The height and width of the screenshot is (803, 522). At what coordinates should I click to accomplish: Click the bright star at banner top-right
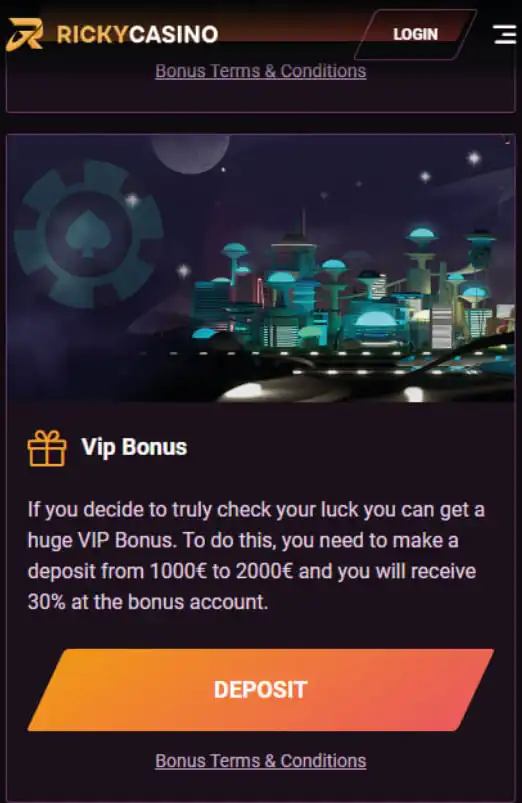(x=474, y=158)
